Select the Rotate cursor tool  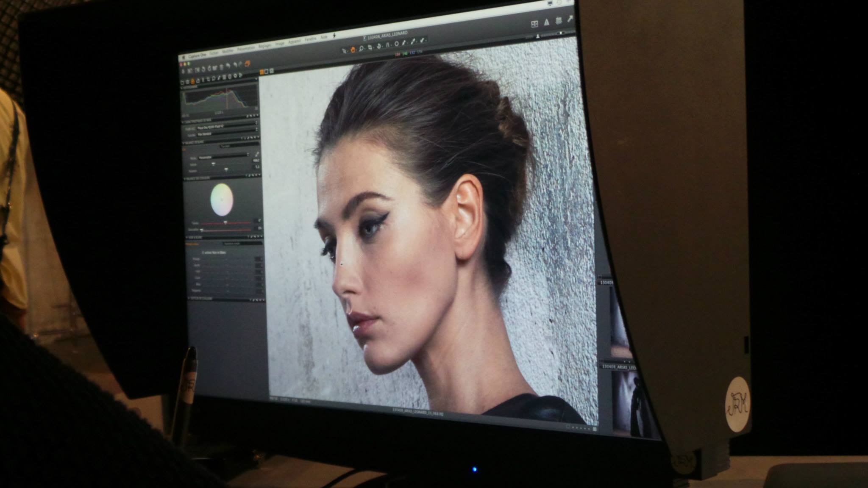click(x=378, y=46)
